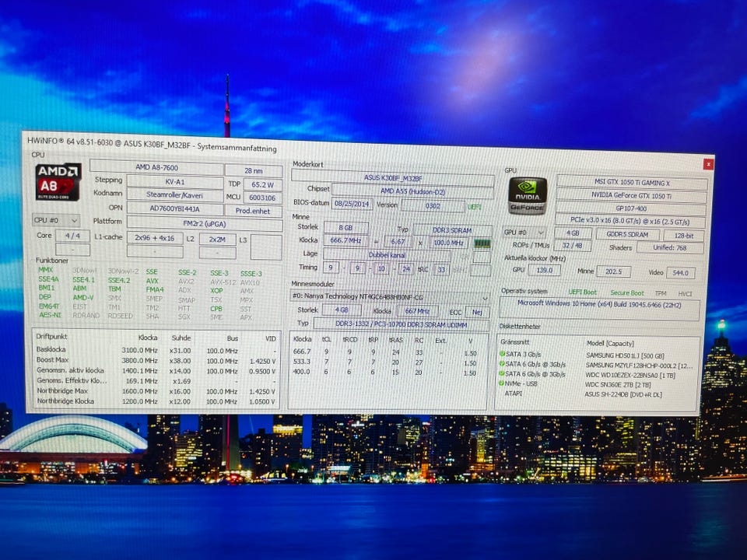Image resolution: width=747 pixels, height=560 pixels.
Task: Click the memory size 8 GB field
Action: 345,228
